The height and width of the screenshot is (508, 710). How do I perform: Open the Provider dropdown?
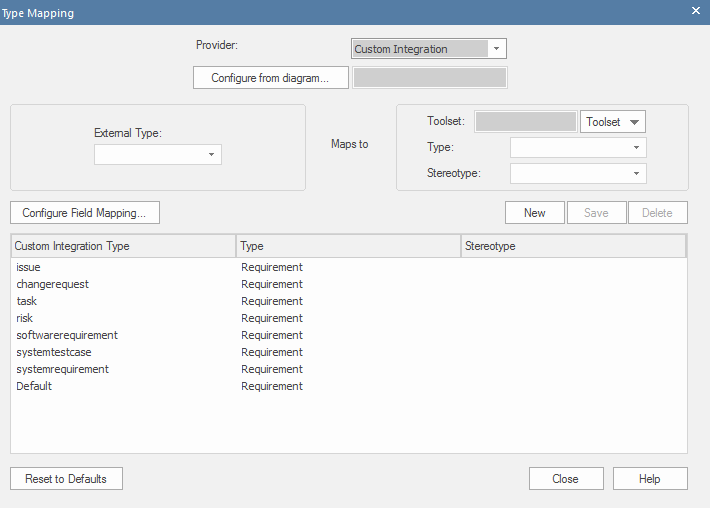click(428, 49)
